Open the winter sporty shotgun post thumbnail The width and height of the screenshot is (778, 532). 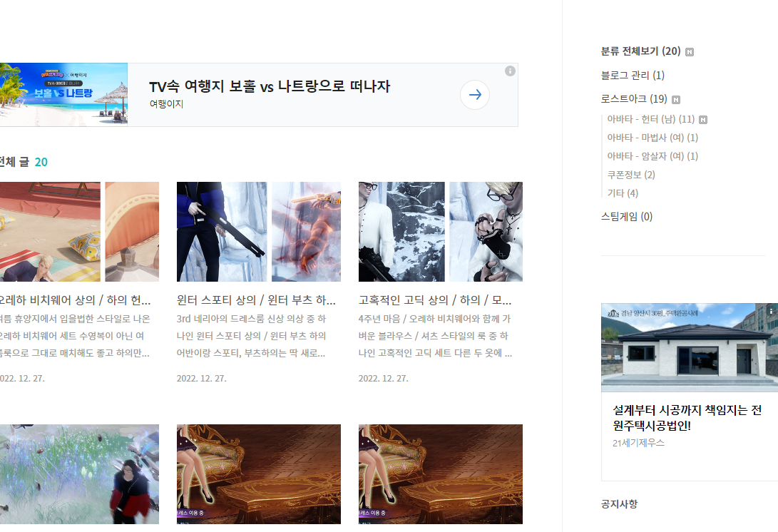coord(259,232)
